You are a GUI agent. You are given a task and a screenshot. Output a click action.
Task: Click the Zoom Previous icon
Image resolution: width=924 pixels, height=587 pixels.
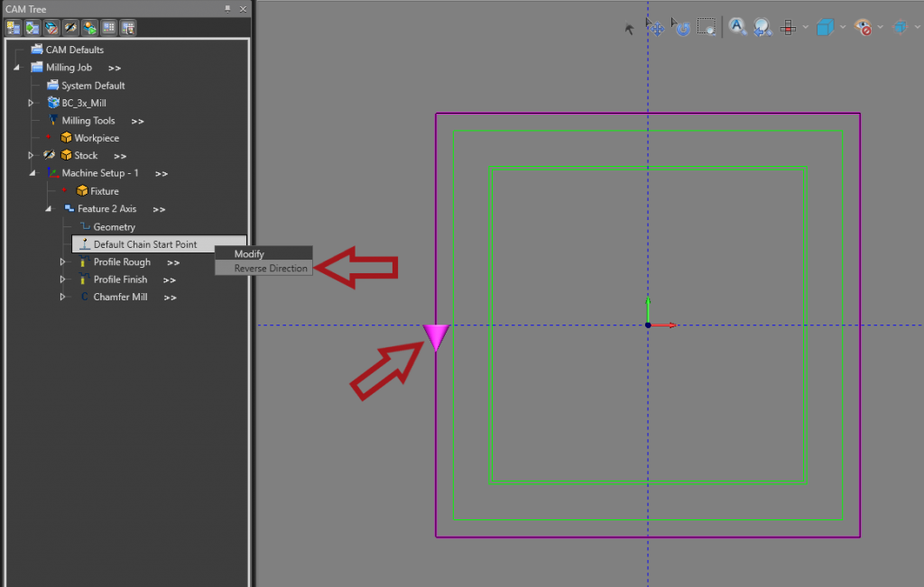(762, 27)
